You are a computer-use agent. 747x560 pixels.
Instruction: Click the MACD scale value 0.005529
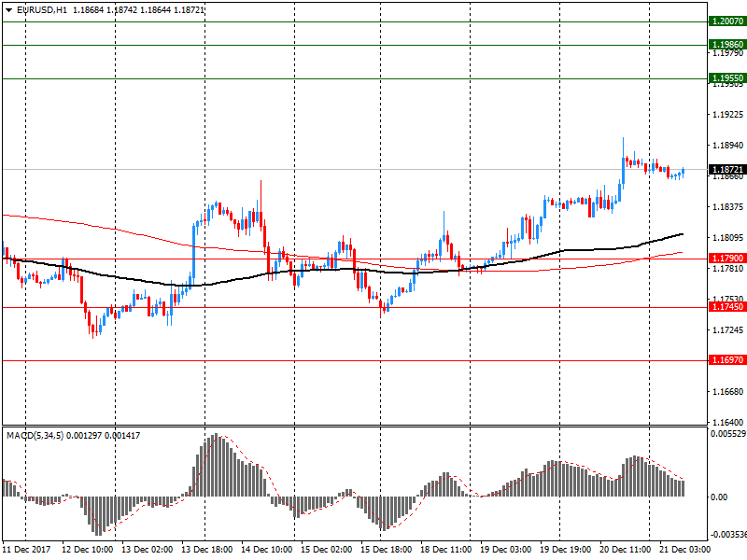728,434
